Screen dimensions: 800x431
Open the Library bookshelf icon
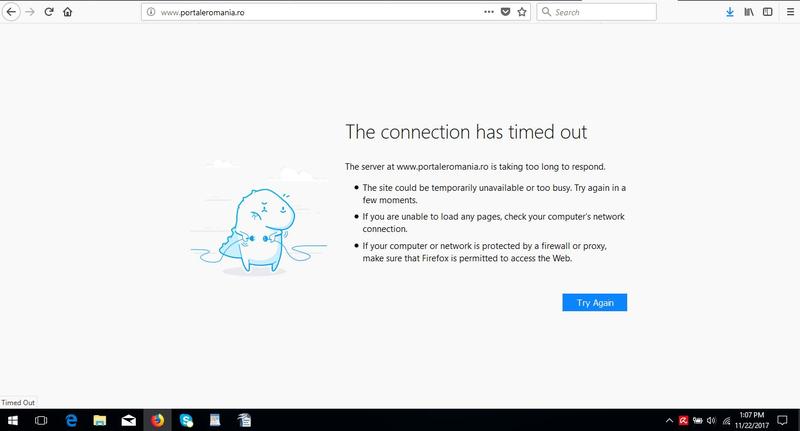click(748, 12)
